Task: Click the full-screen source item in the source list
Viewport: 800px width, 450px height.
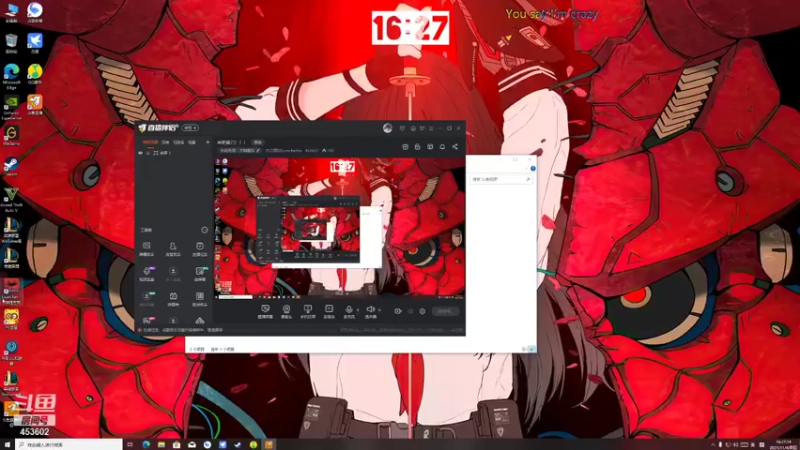Action: [x=162, y=153]
